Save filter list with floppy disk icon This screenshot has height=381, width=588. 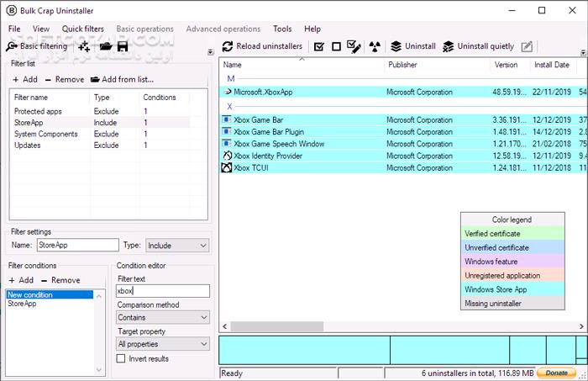coord(123,46)
